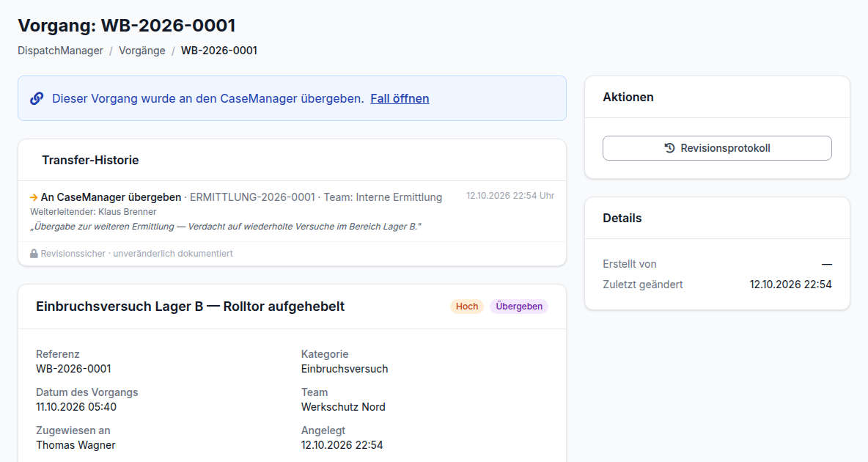The width and height of the screenshot is (868, 462).
Task: Click the Erstellt von label
Action: pyautogui.click(x=630, y=264)
